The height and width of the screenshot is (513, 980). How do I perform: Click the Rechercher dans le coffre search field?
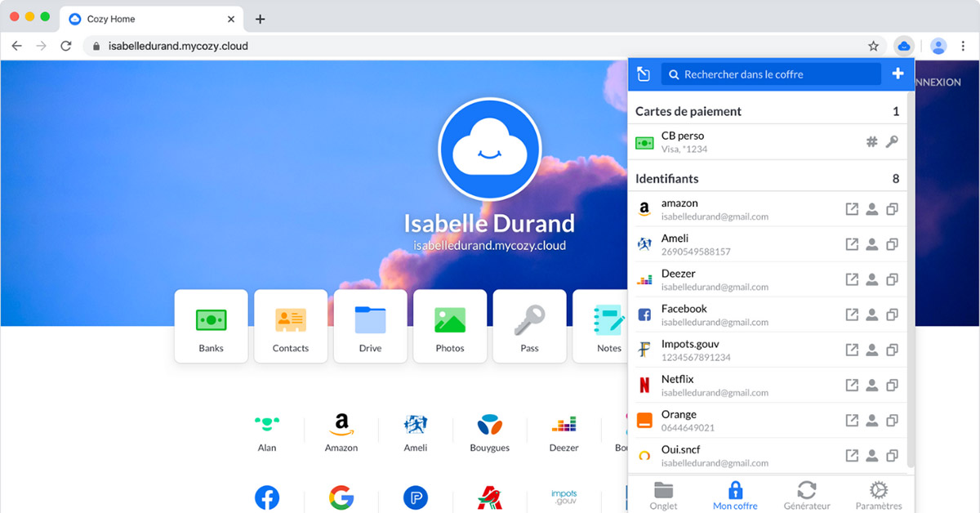click(771, 74)
